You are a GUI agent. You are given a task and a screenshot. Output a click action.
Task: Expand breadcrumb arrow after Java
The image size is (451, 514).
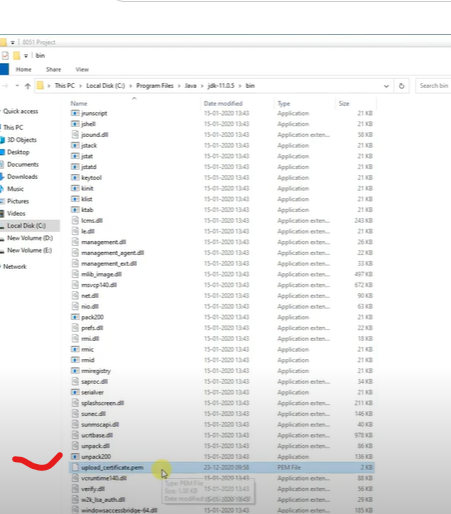pos(202,86)
